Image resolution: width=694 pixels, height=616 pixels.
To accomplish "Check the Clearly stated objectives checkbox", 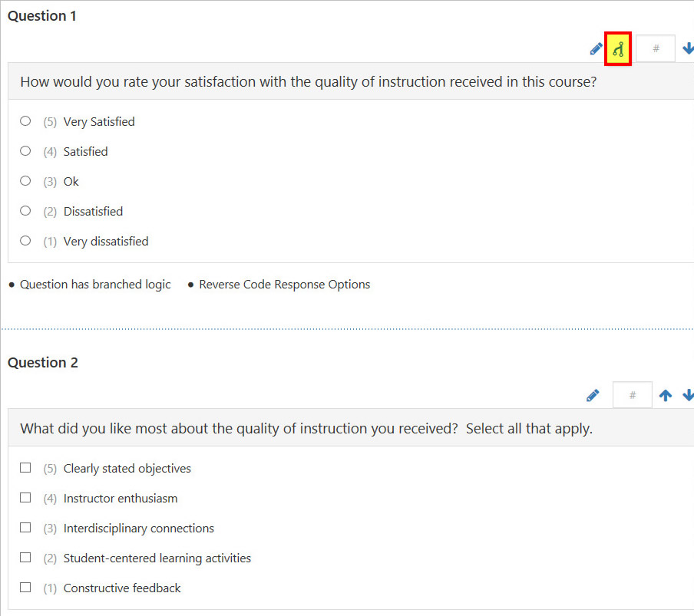I will 25,467.
